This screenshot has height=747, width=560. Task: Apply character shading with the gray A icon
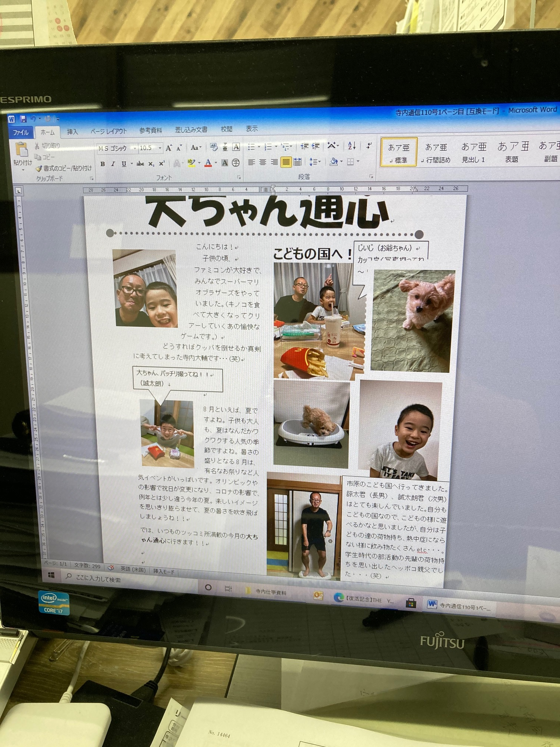click(x=224, y=163)
